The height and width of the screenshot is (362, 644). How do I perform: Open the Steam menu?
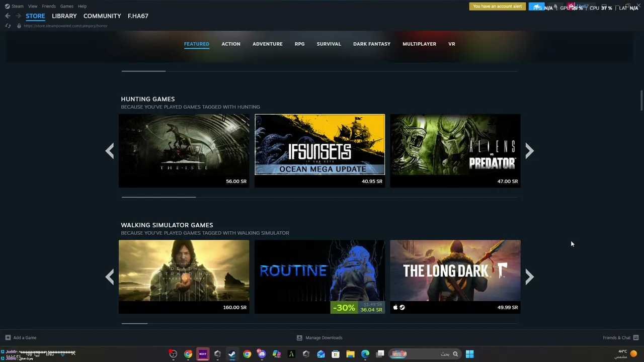pos(18,6)
